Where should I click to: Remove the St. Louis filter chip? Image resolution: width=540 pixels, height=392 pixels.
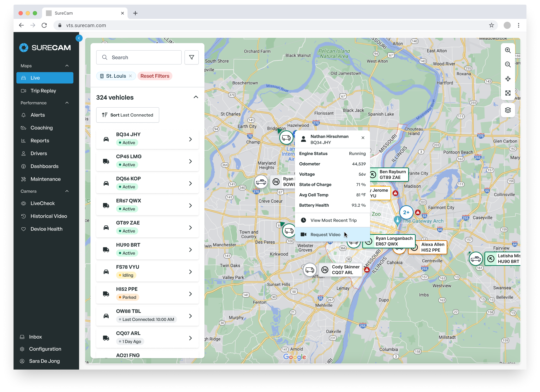(x=131, y=76)
